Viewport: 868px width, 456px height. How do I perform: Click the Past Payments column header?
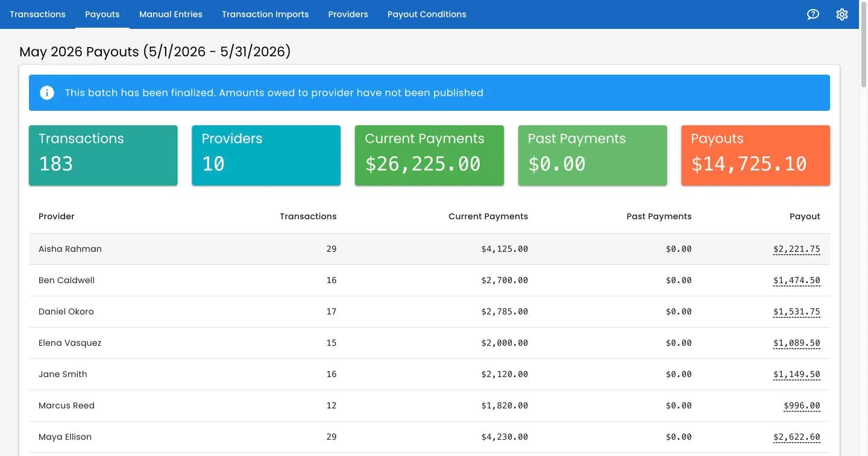click(659, 216)
